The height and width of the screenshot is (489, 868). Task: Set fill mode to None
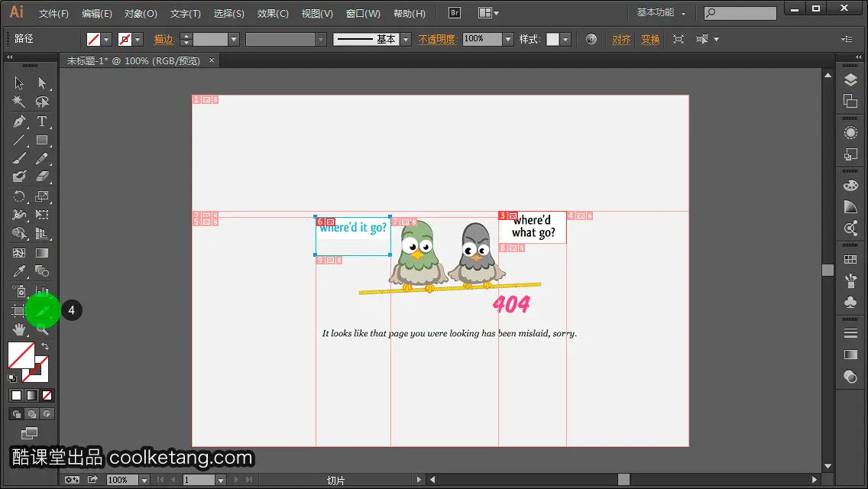(x=47, y=396)
